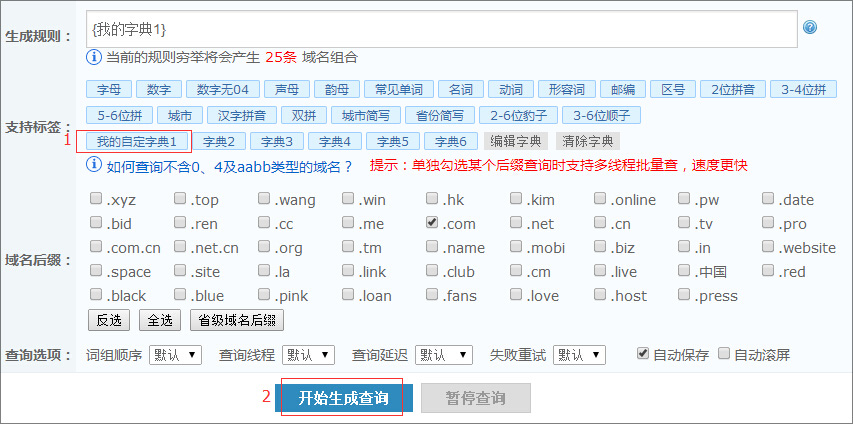Choose the 汉字拼音 tag

pyautogui.click(x=239, y=115)
